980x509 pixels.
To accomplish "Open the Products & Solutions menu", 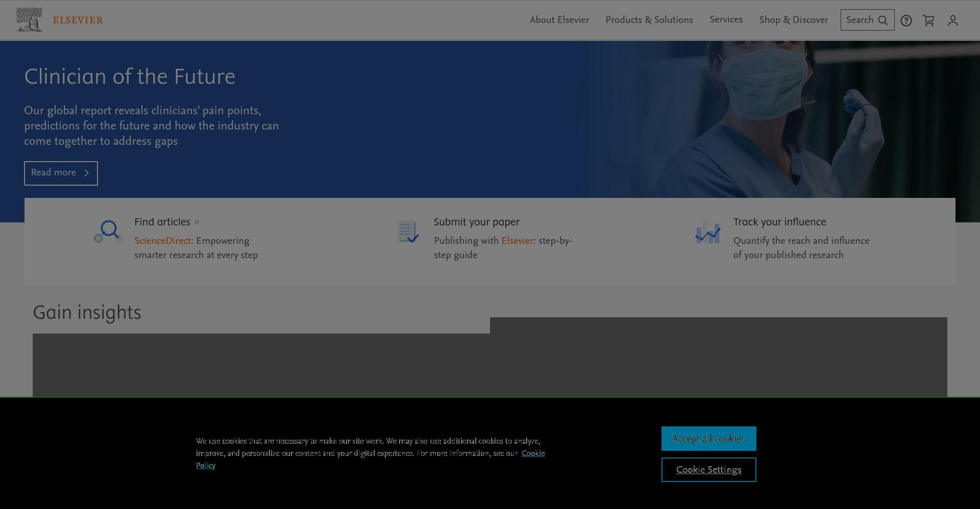I will click(x=649, y=20).
